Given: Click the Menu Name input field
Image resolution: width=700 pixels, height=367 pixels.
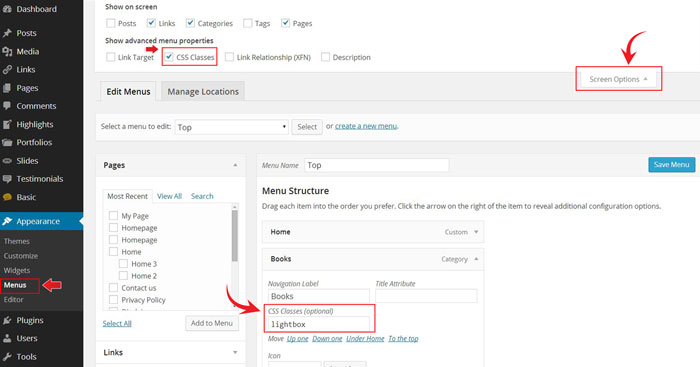Looking at the screenshot, I should (x=376, y=165).
